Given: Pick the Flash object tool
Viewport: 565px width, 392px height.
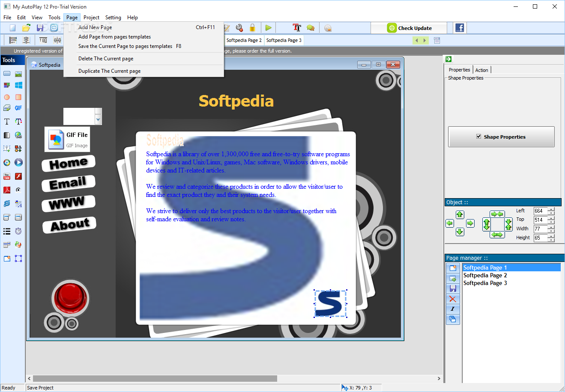Looking at the screenshot, I should click(x=18, y=176).
